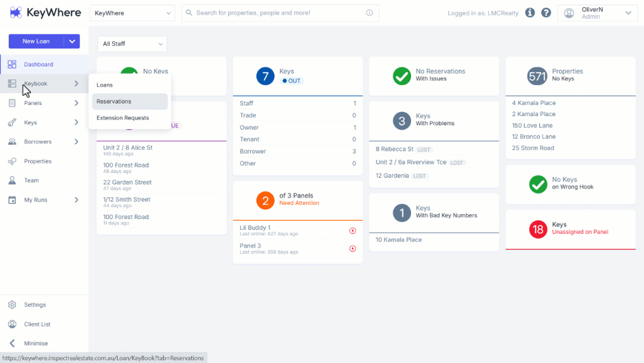Click the search info icon in search bar
Viewport: 644px width, 363px height.
(x=369, y=12)
